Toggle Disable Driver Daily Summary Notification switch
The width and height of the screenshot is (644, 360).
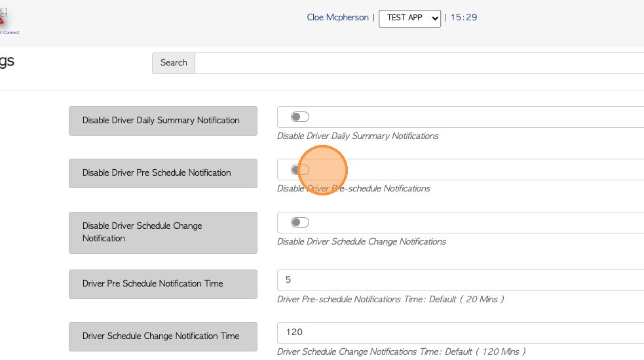point(300,117)
